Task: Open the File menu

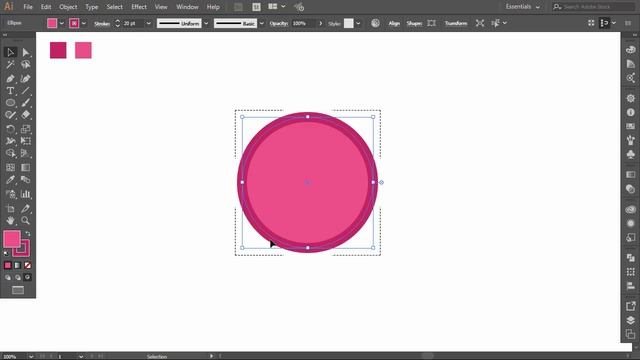Action: click(28, 7)
